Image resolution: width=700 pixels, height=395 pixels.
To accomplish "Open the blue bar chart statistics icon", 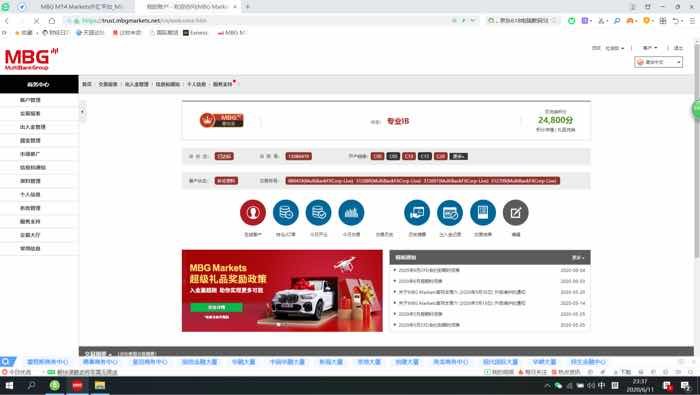I will tap(351, 213).
